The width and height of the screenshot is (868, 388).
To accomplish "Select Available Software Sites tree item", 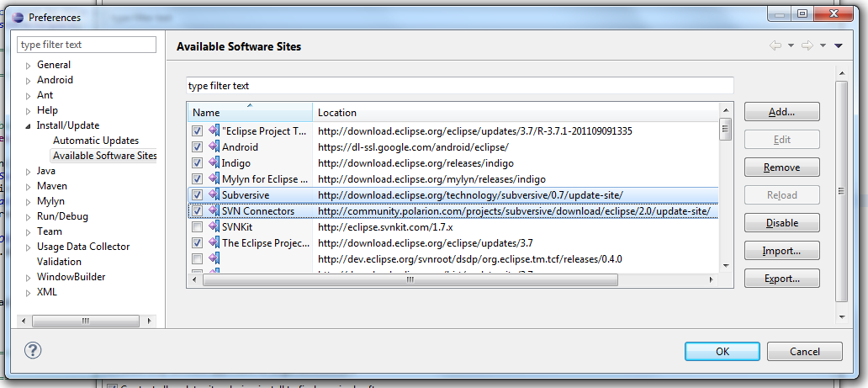I will pos(104,156).
